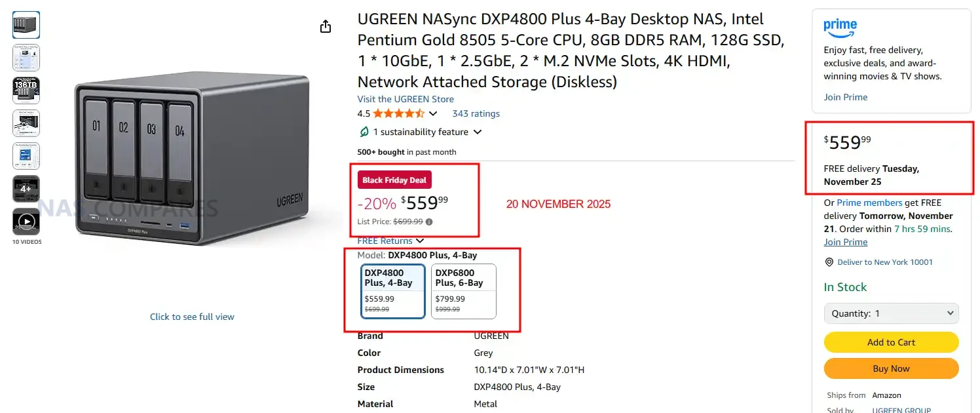Click the share icon above product image

tap(326, 26)
